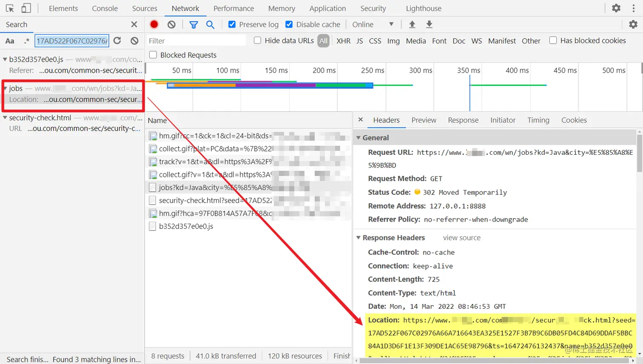Toggle the network filter funnel icon

[193, 24]
